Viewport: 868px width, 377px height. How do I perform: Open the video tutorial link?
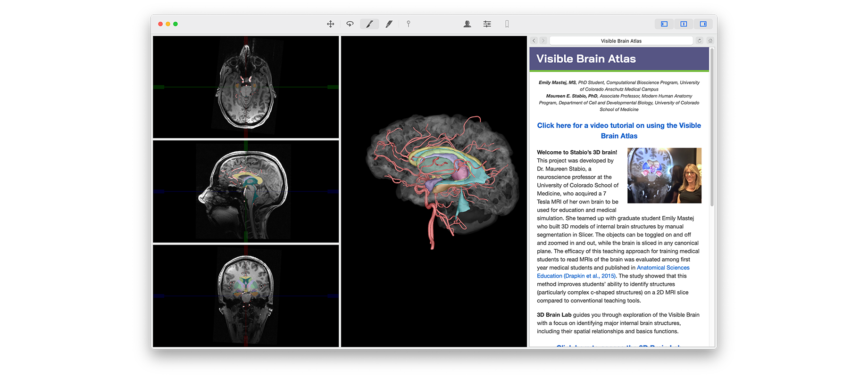pos(619,131)
